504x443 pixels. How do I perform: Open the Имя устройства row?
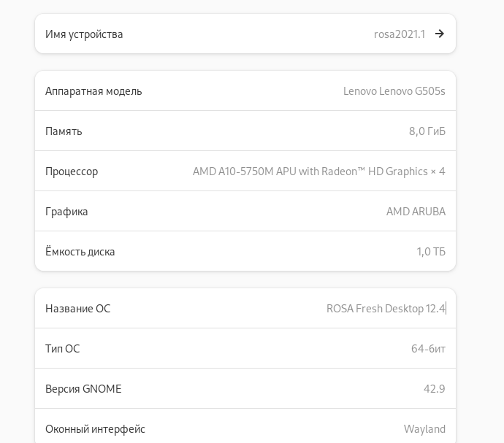click(x=245, y=34)
